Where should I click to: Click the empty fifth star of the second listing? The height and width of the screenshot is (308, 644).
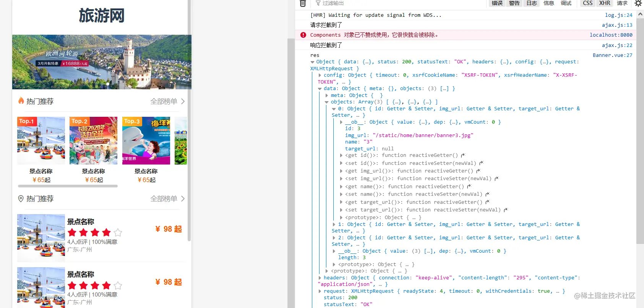[x=118, y=285]
